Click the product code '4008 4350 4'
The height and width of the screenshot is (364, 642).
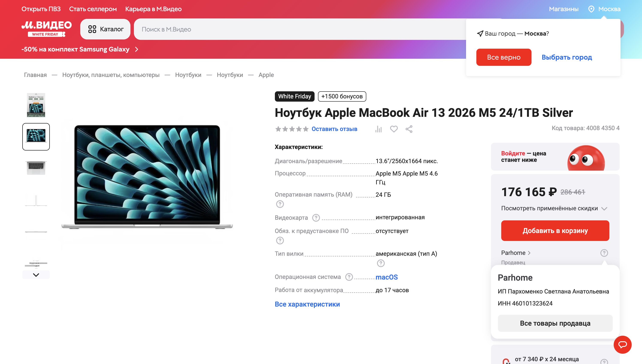pyautogui.click(x=603, y=128)
